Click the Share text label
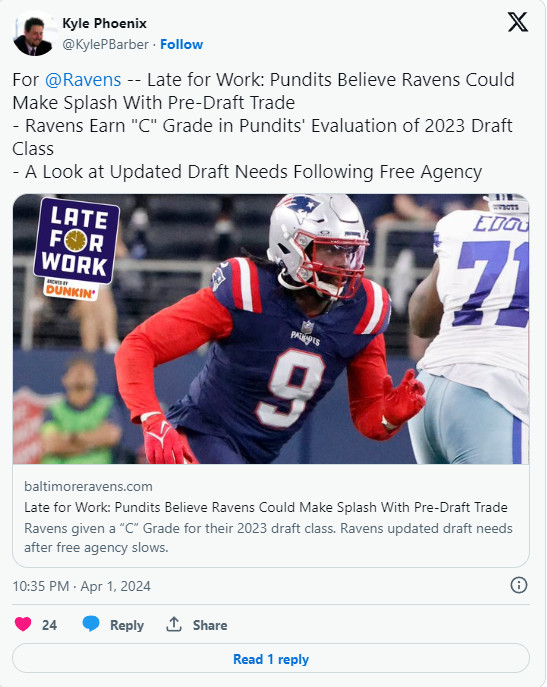 click(210, 625)
